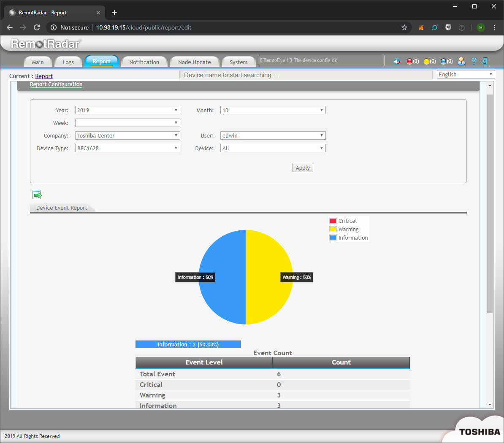Open the user account icon
Viewport: 504px width, 443px height.
pos(461,62)
